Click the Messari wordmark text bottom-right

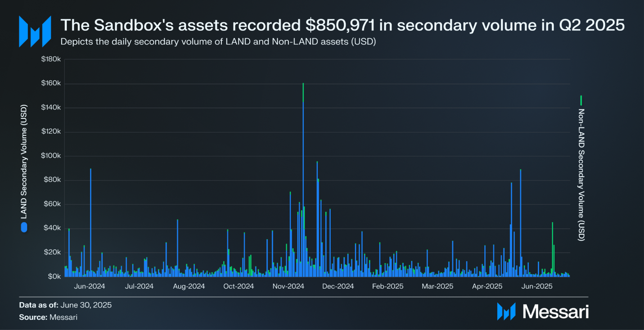[555, 312]
